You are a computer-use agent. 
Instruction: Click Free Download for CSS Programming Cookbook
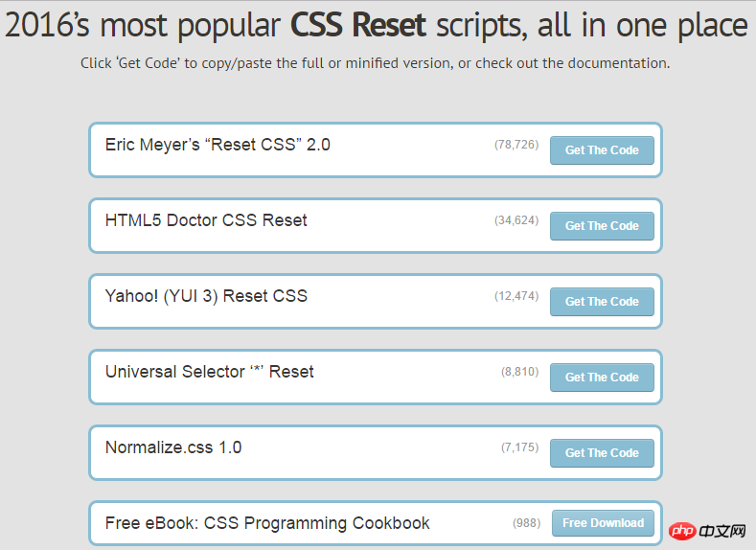coord(603,523)
